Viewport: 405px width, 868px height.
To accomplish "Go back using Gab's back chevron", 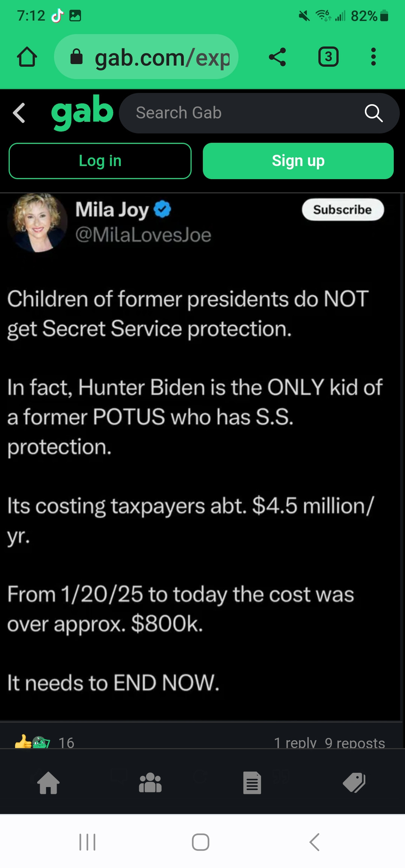I will coord(19,113).
